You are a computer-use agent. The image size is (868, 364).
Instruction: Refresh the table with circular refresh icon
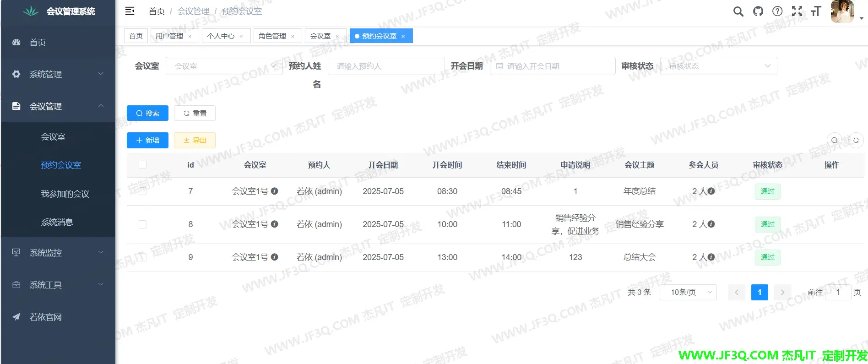pos(856,141)
